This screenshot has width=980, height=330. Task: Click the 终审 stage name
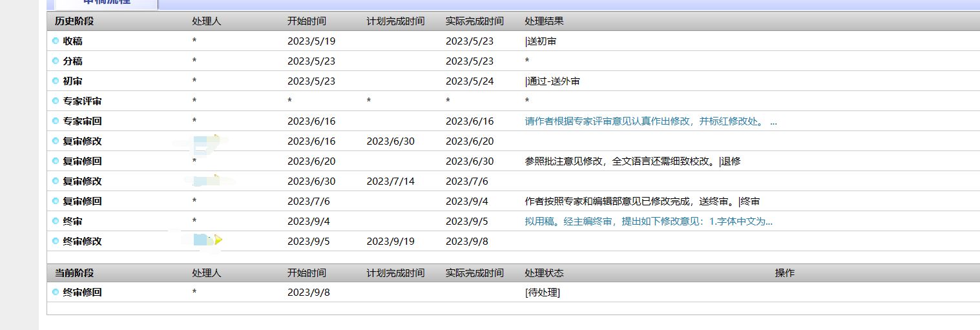click(x=72, y=222)
